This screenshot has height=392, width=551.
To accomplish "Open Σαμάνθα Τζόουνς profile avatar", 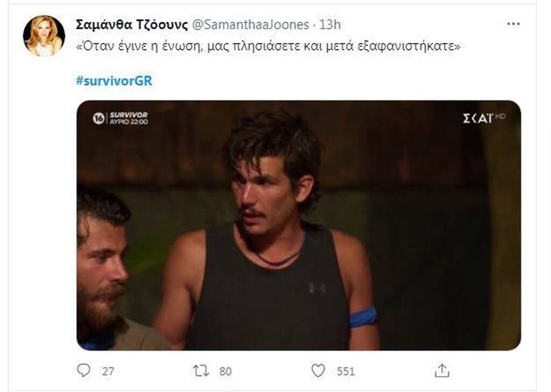I will coord(44,36).
